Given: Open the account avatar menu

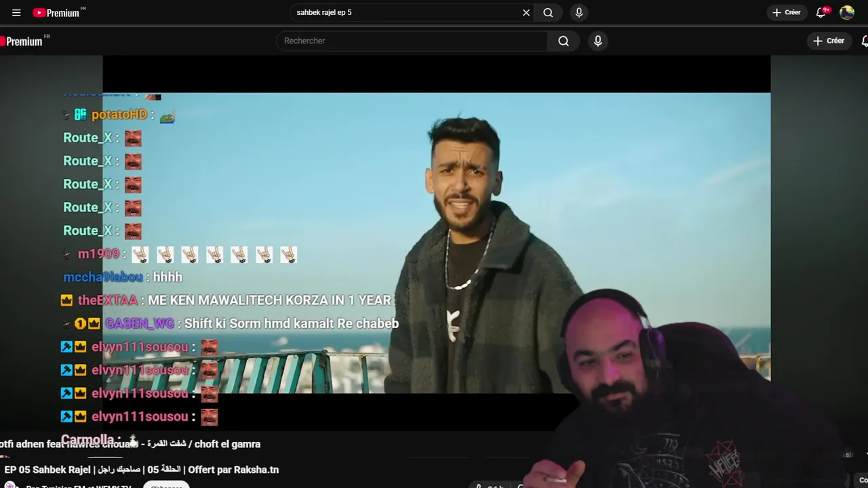Looking at the screenshot, I should tap(847, 12).
